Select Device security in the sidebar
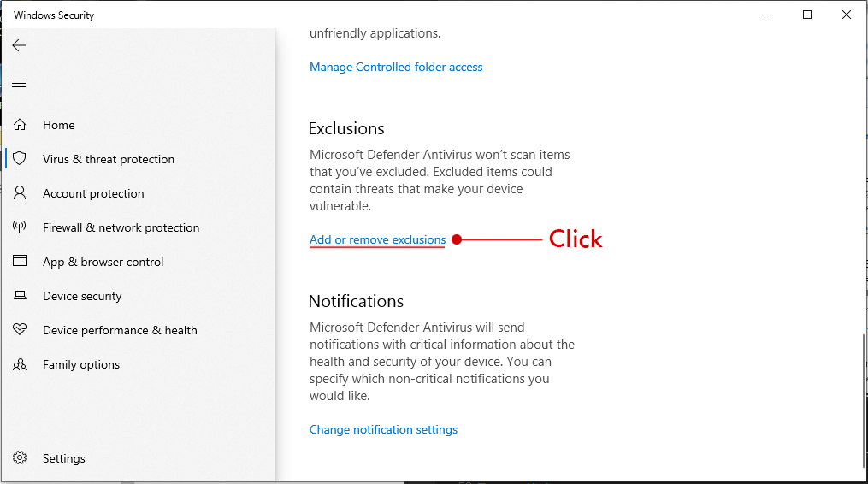This screenshot has width=868, height=484. tap(82, 296)
